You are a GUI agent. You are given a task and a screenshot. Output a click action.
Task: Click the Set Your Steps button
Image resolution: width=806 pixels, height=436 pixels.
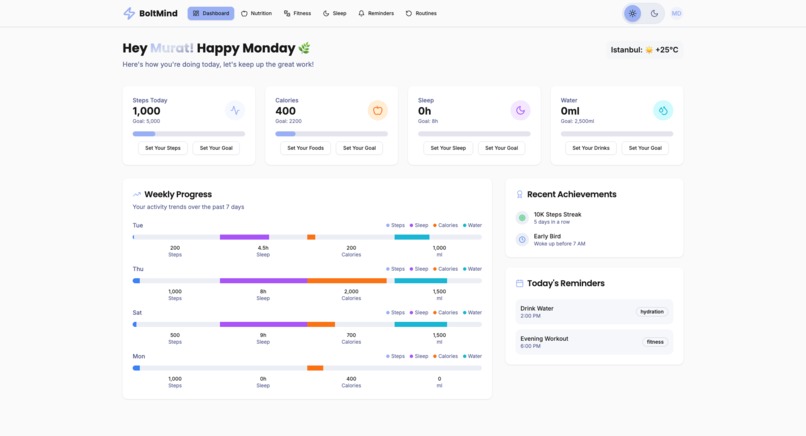pos(162,148)
